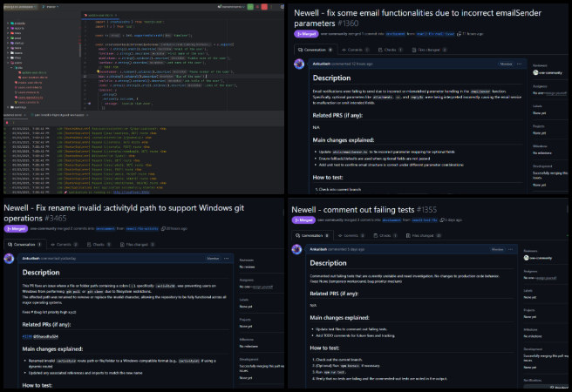Open the Files changed tab in PR #1355
572x392 pixels.
pos(424,236)
